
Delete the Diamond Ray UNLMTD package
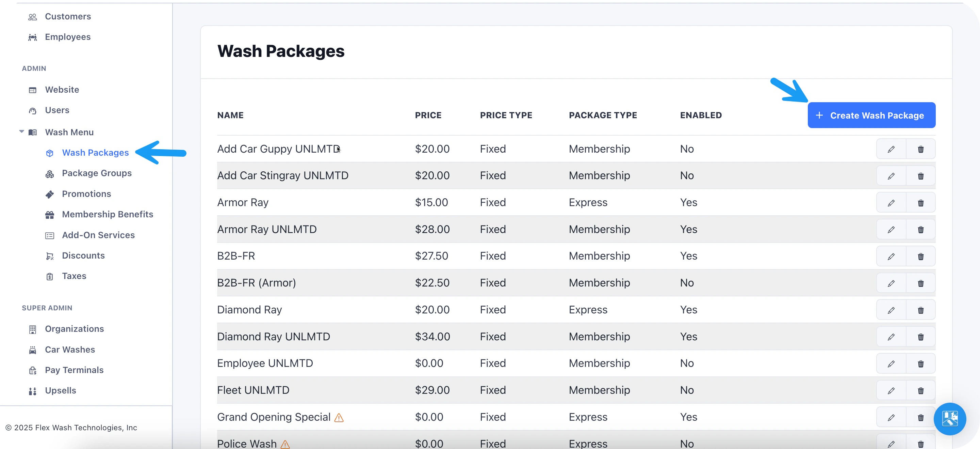click(x=920, y=337)
